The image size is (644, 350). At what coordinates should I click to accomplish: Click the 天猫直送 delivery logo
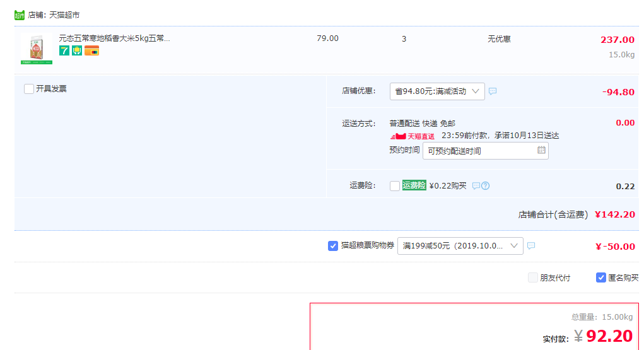412,136
